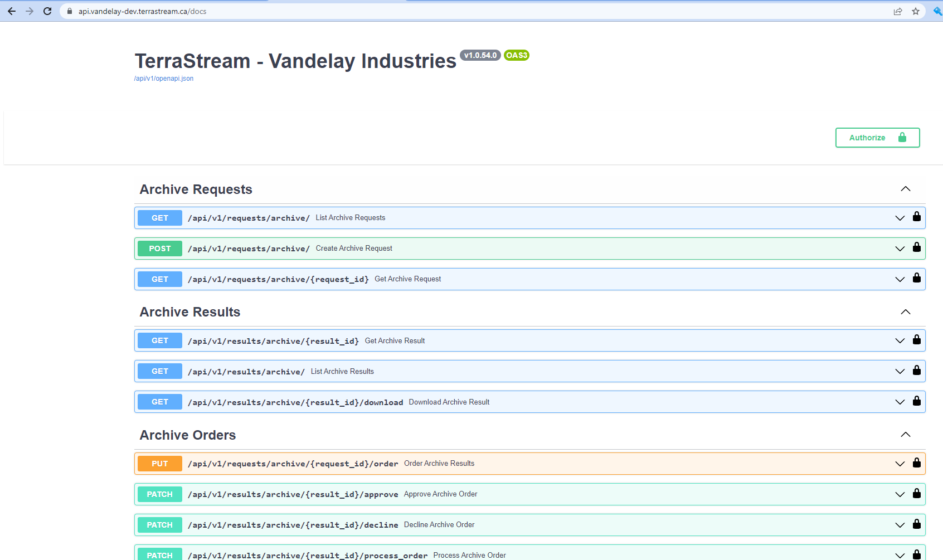This screenshot has width=943, height=560.
Task: Click lock icon on Get Archive Request row
Action: pos(917,278)
